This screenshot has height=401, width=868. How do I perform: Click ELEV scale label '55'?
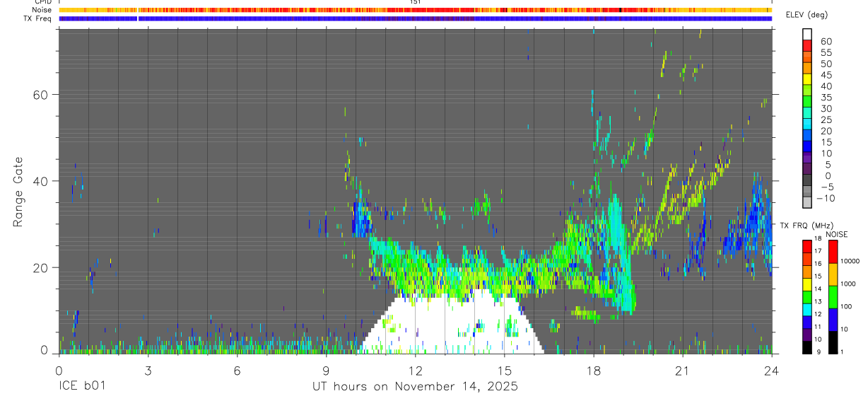click(x=826, y=53)
